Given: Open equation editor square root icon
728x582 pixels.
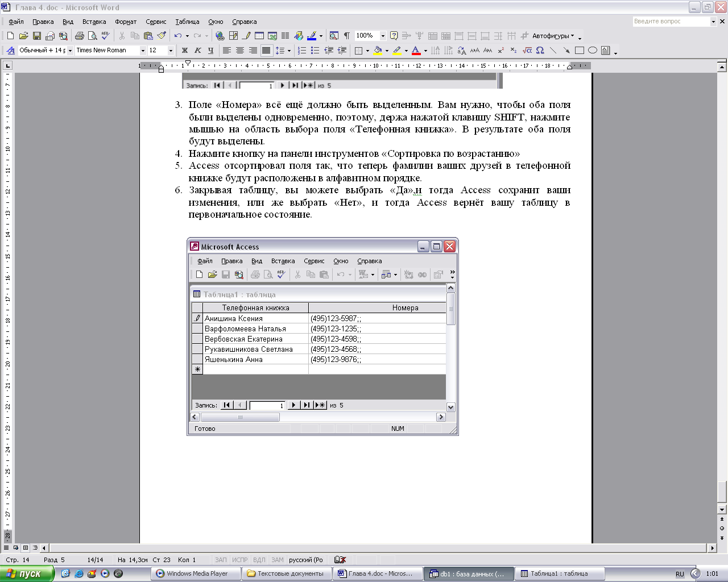Looking at the screenshot, I should click(527, 51).
